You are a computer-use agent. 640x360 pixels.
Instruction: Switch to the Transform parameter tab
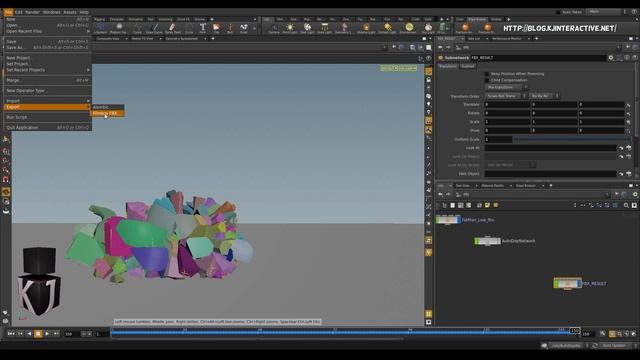click(x=448, y=66)
